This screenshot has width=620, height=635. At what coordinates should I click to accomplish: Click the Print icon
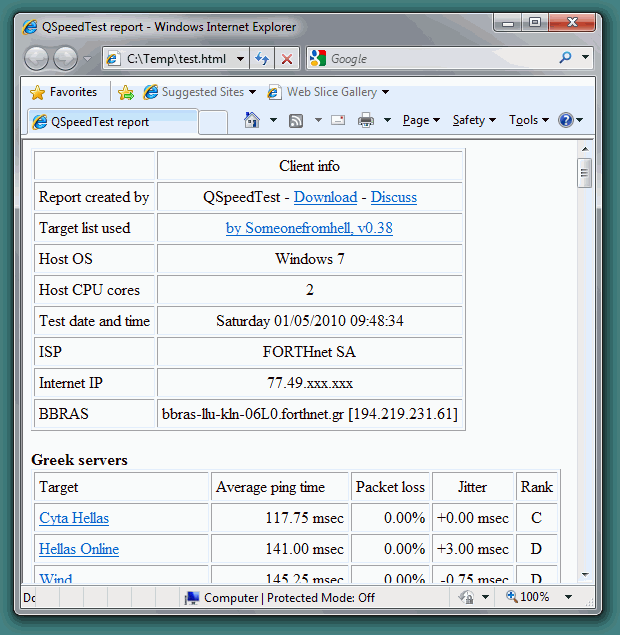(366, 120)
